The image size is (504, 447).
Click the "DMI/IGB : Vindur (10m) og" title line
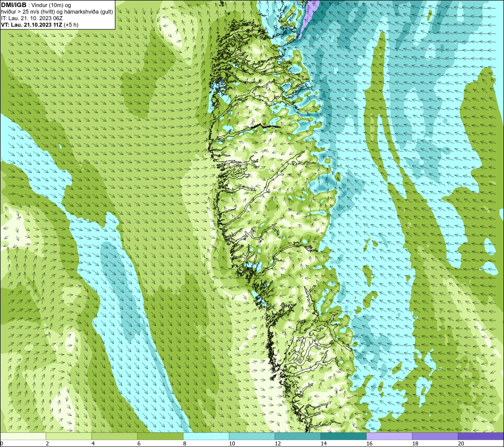point(36,5)
